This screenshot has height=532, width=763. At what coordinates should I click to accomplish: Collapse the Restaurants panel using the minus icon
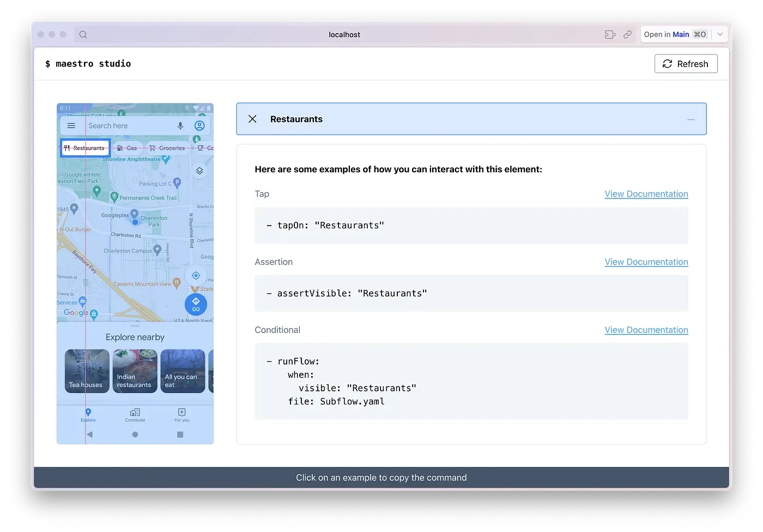click(691, 119)
